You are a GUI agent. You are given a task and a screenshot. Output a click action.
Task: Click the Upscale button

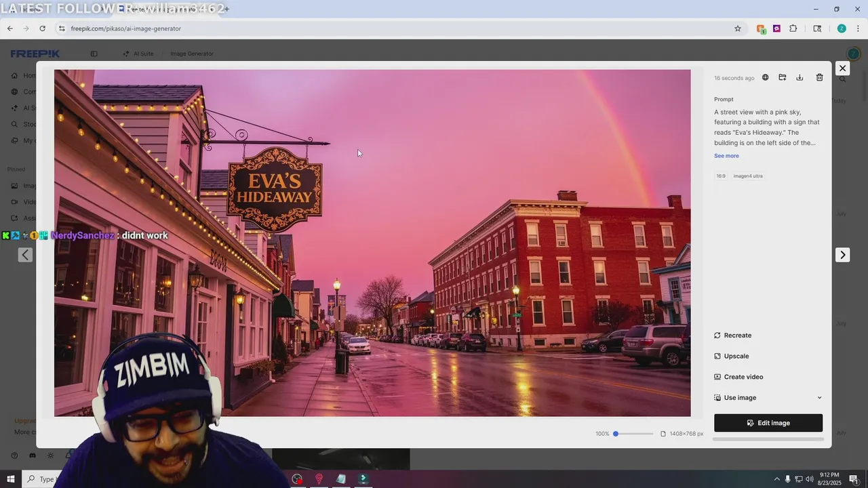pos(732,357)
